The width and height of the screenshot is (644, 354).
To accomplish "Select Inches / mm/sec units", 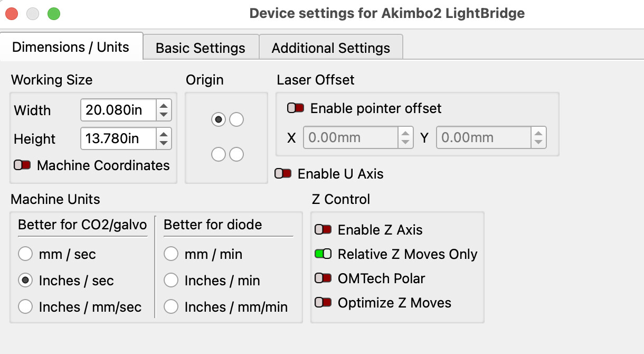I will pos(25,306).
